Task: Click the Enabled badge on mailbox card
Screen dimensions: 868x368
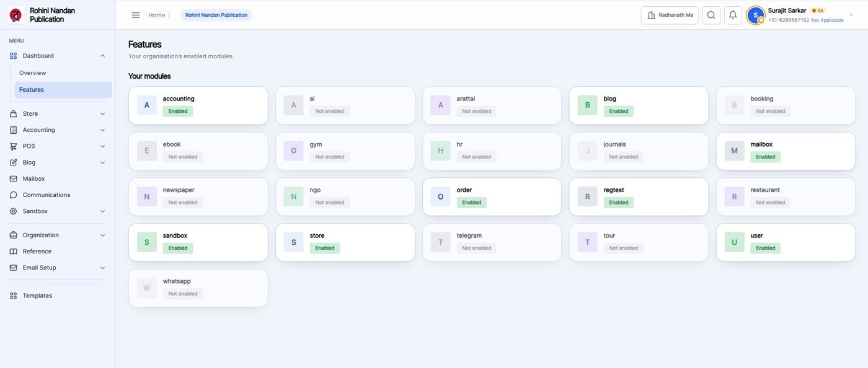Action: click(x=765, y=157)
